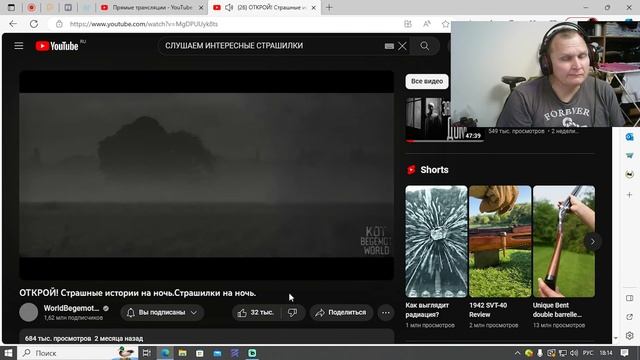Open Windows Start menu

point(8,353)
